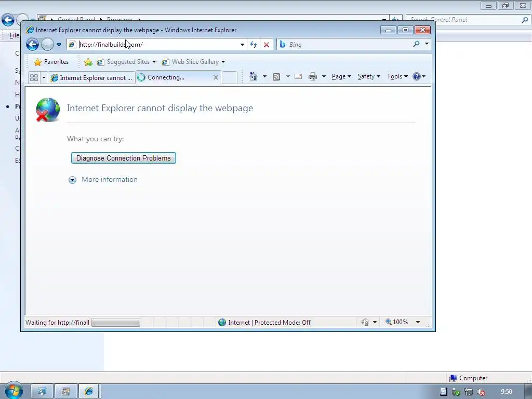Stop loading with the red X icon
This screenshot has height=399, width=532.
(x=267, y=45)
